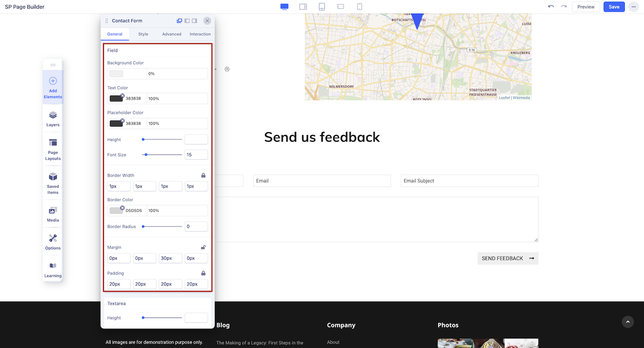Open the three-dot more options menu
The width and height of the screenshot is (644, 348).
633,7
